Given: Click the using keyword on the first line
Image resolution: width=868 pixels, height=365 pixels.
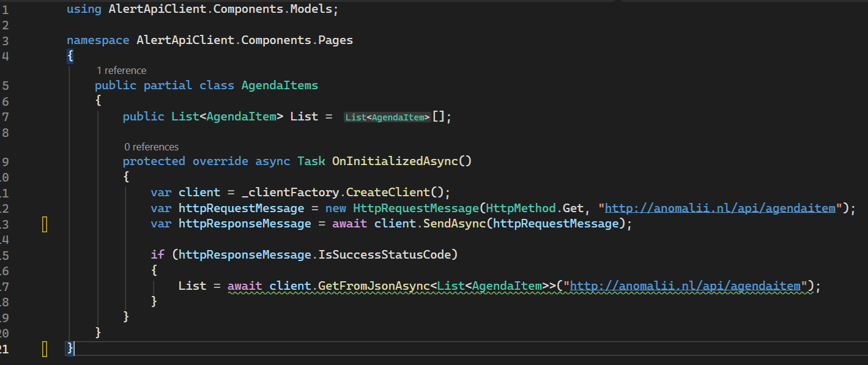Looking at the screenshot, I should click(84, 10).
